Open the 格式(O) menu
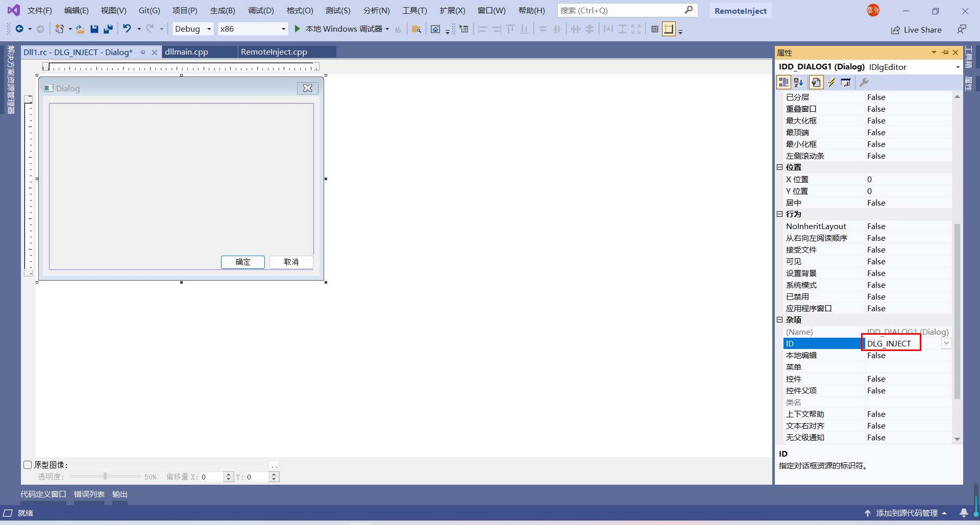The height and width of the screenshot is (525, 980). pyautogui.click(x=300, y=10)
